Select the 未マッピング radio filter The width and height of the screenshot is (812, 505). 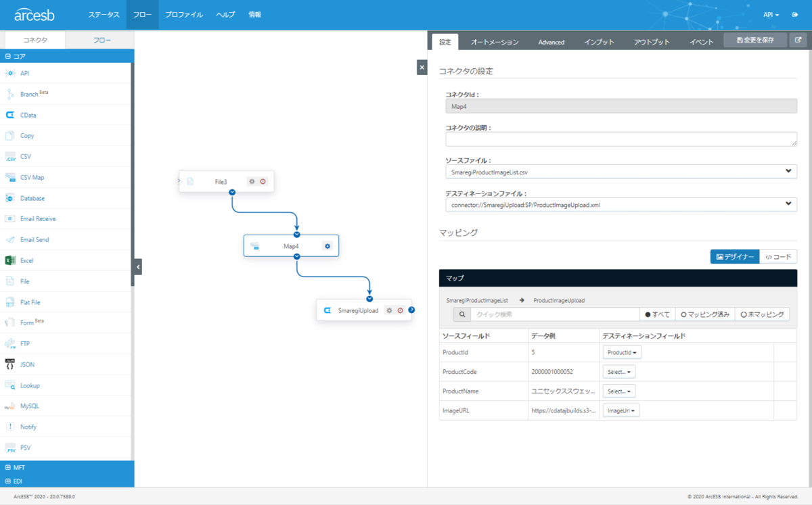tap(762, 314)
